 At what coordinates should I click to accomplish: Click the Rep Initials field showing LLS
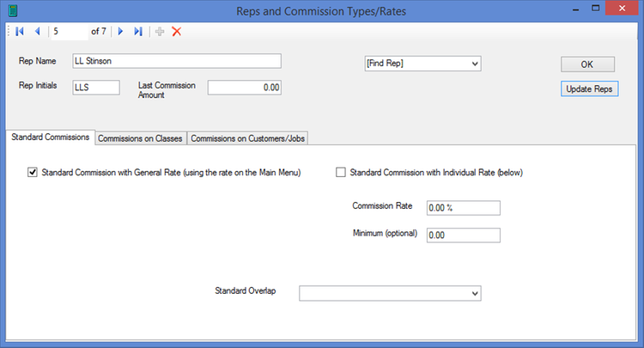pyautogui.click(x=96, y=88)
